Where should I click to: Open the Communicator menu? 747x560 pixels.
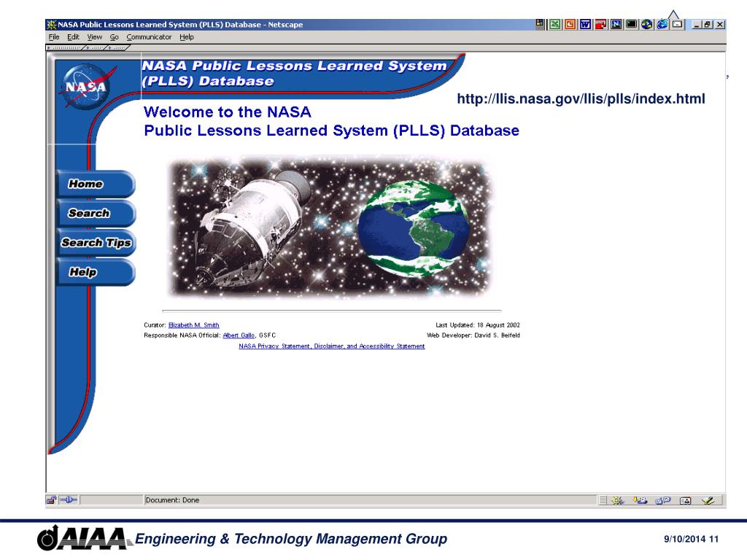tap(149, 36)
